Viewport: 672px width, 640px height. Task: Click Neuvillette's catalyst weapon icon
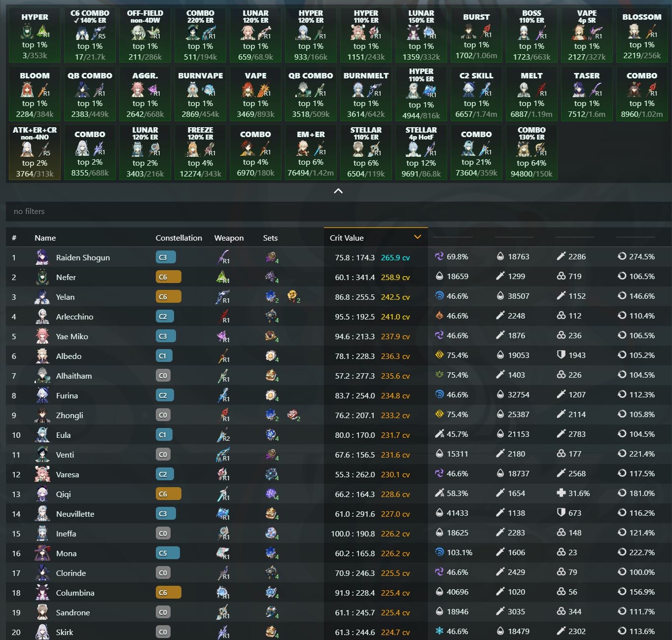pos(223,514)
